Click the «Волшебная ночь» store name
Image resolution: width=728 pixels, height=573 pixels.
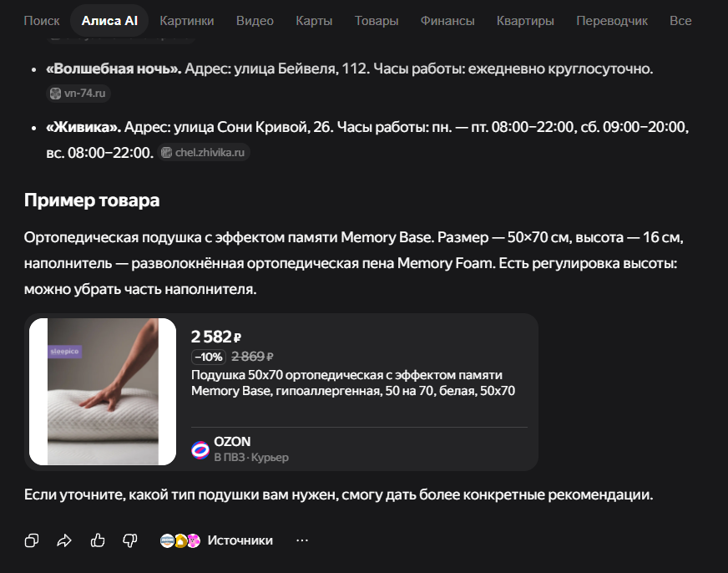[114, 68]
